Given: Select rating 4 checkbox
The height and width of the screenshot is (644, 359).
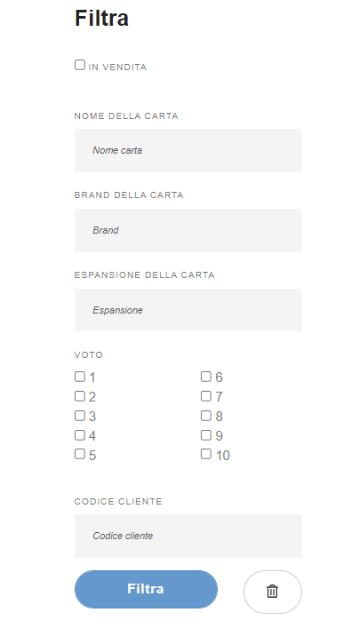Looking at the screenshot, I should tap(80, 435).
